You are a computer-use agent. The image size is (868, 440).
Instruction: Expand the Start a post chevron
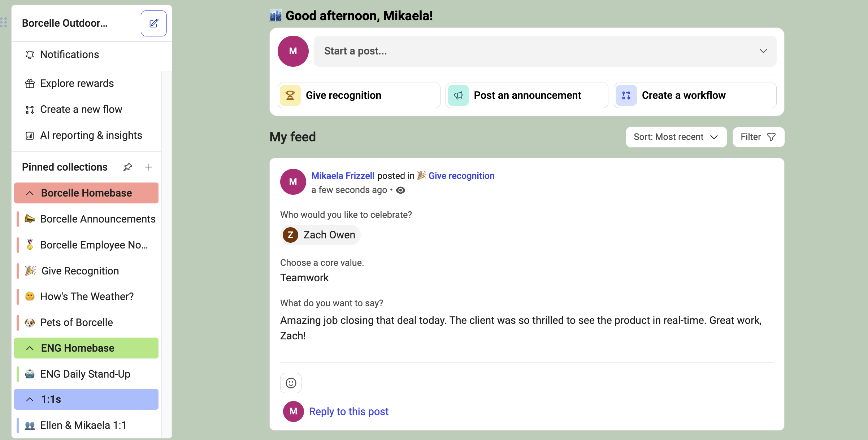click(763, 51)
